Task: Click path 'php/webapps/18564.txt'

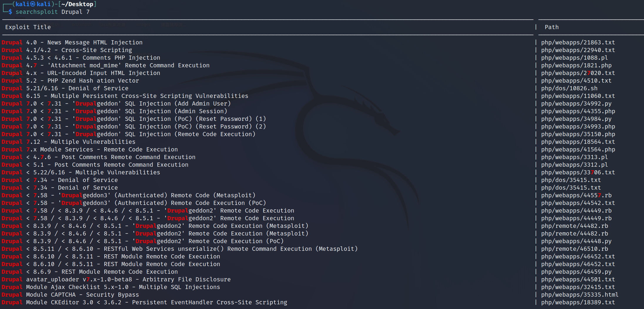Action: [x=578, y=142]
